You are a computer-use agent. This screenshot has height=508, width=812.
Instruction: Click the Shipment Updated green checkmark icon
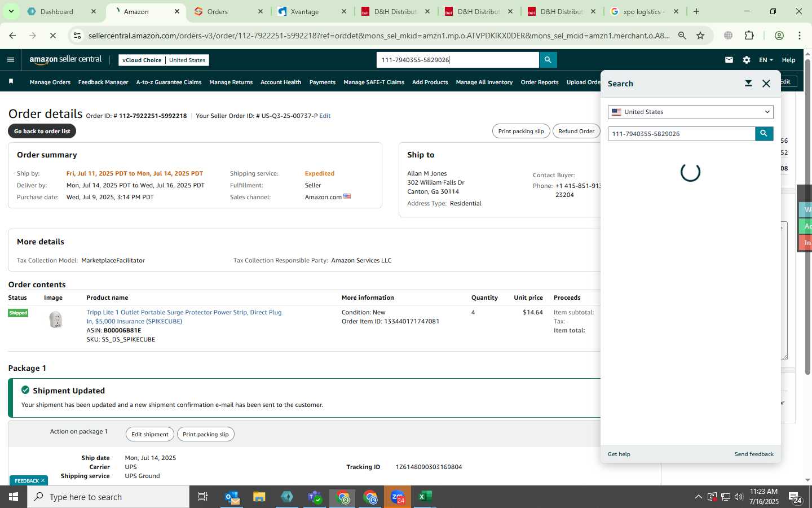[x=25, y=390]
